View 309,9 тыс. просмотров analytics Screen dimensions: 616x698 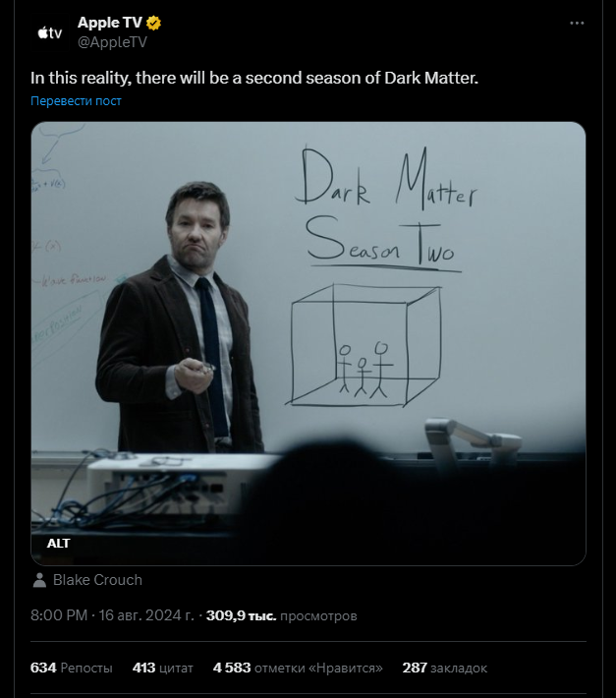[x=282, y=615]
